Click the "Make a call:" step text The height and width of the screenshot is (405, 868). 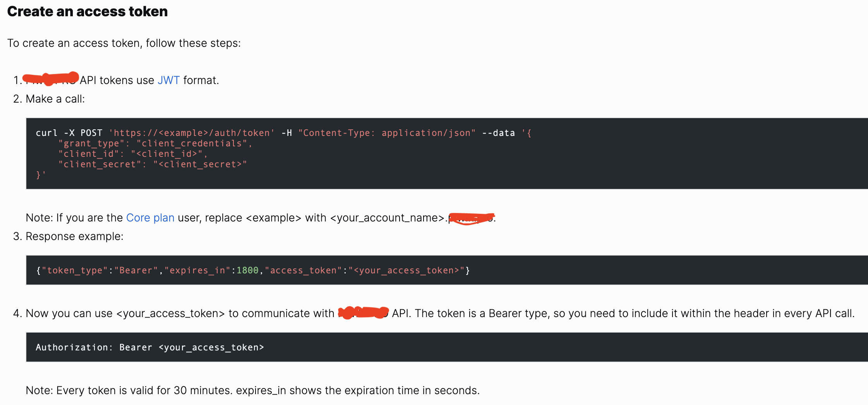[x=55, y=99]
